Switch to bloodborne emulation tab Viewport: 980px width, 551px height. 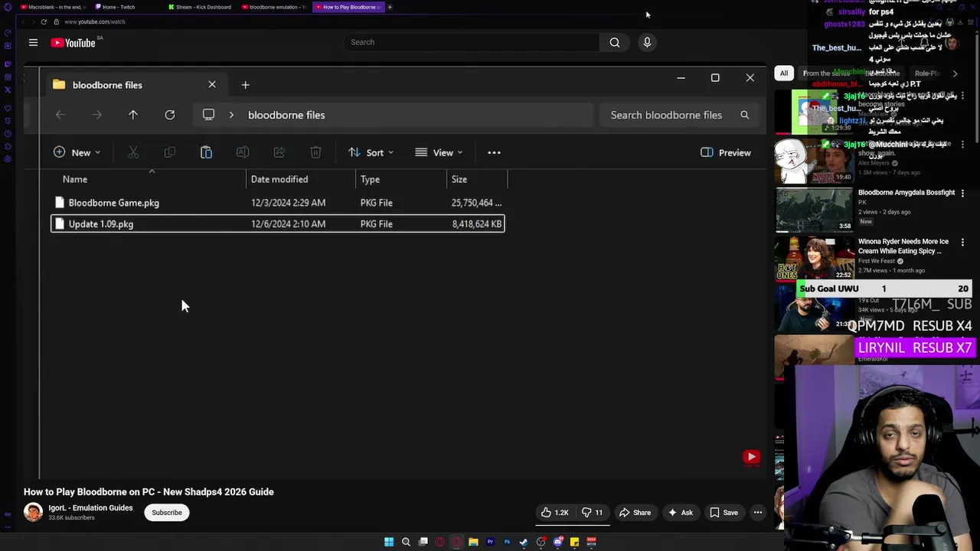(x=274, y=7)
